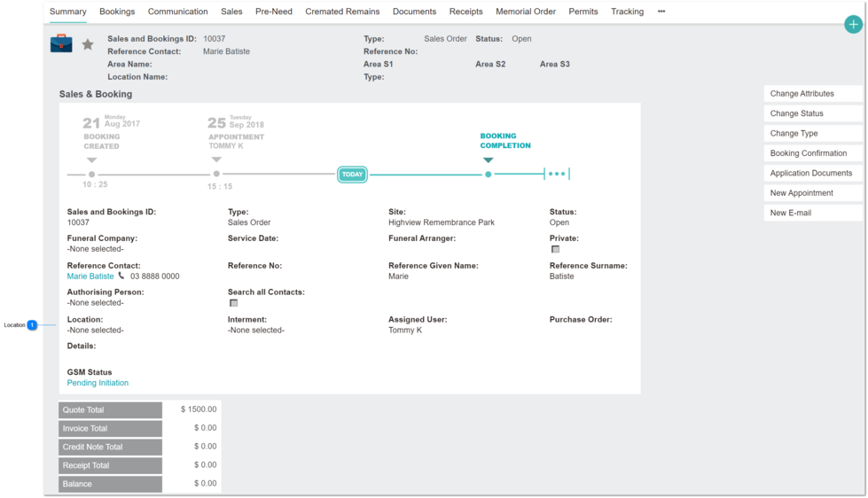Click the green plus add button
This screenshot has height=498, width=868.
pos(853,24)
